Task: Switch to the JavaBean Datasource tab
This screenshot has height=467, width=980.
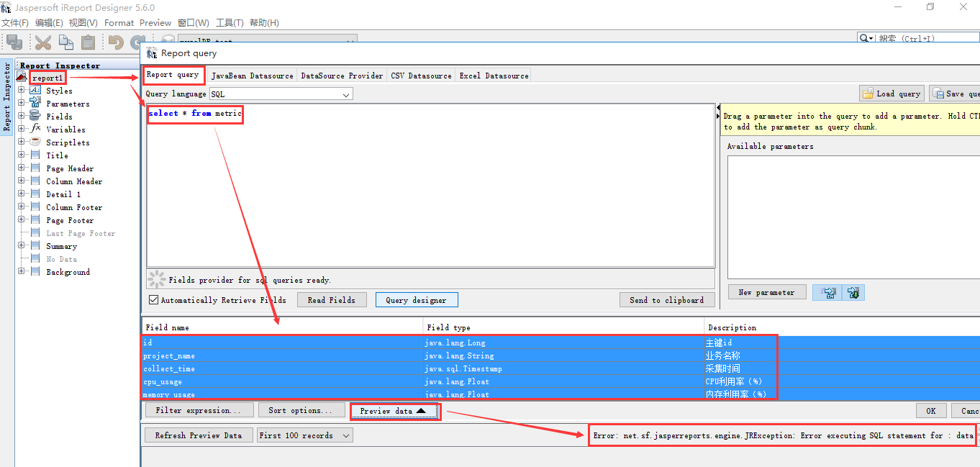Action: [252, 76]
